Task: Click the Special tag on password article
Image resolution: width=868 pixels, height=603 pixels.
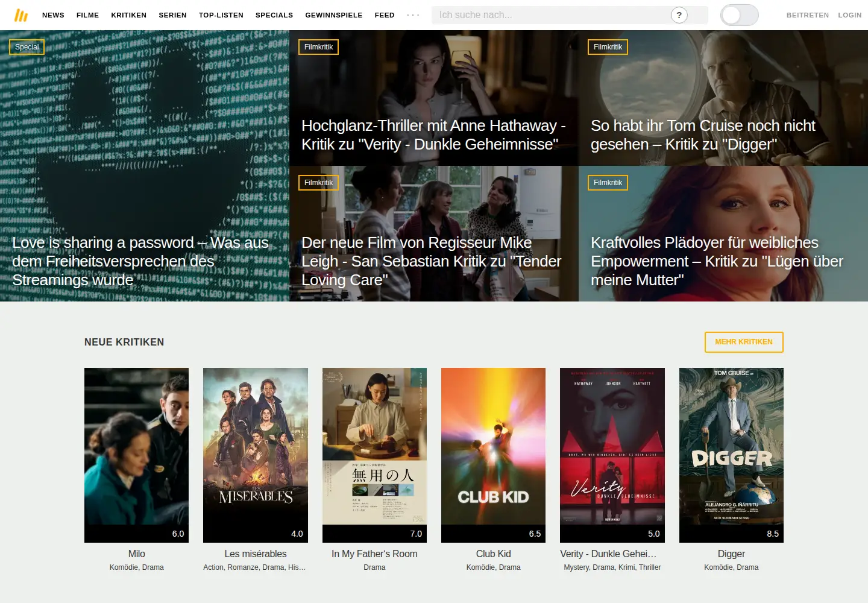Action: [27, 47]
